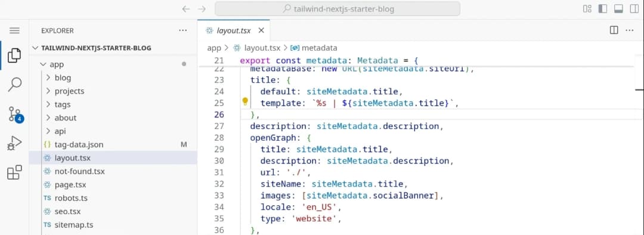644x235 pixels.
Task: Split the editor to the right
Action: click(x=614, y=30)
